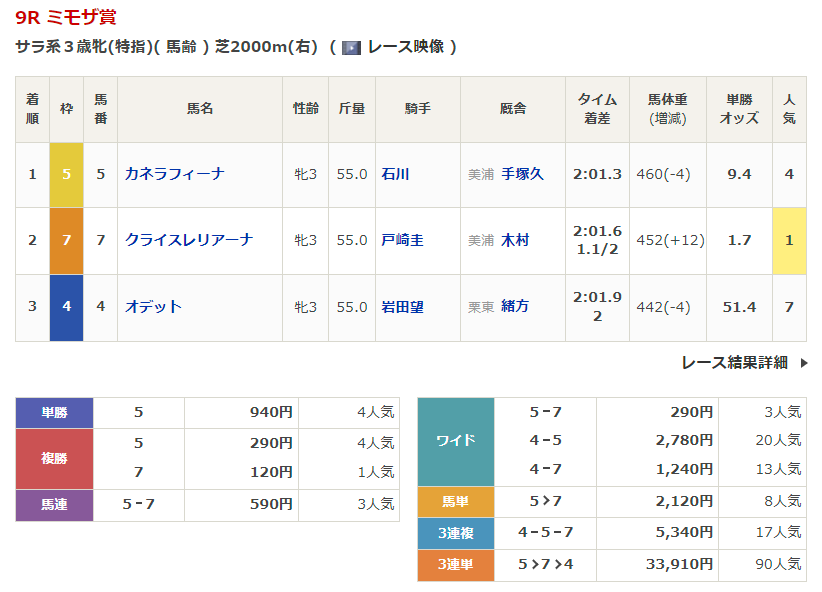Click blue frame number 4 swatch
The image size is (822, 592).
66,307
